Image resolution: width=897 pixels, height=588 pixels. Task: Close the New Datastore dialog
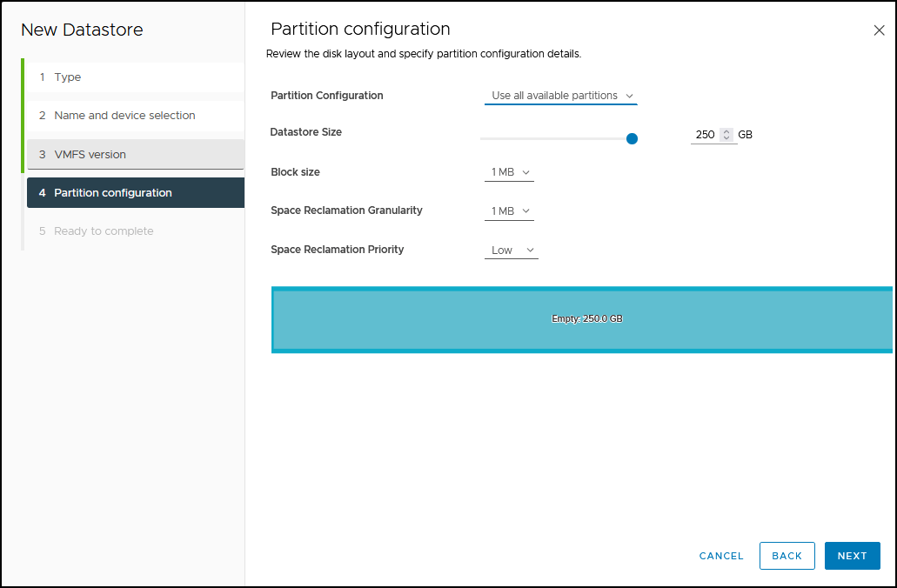click(879, 30)
